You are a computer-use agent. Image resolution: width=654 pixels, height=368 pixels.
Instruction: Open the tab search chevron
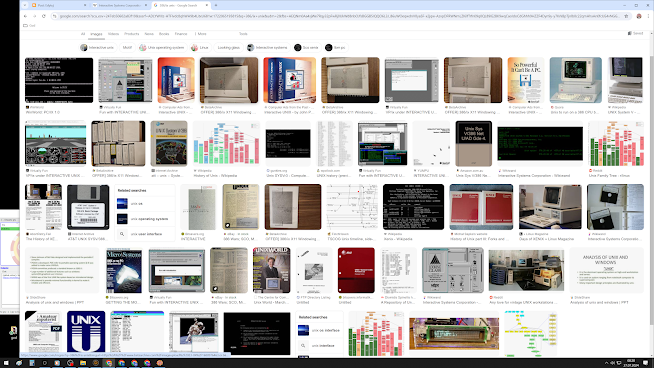coord(25,5)
